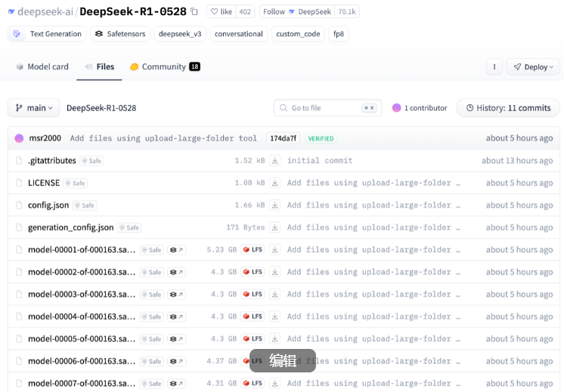
Task: Focus the Go to file search field
Action: point(327,108)
